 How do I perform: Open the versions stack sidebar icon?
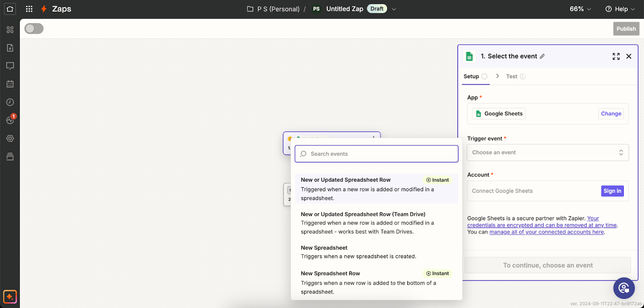pyautogui.click(x=10, y=157)
